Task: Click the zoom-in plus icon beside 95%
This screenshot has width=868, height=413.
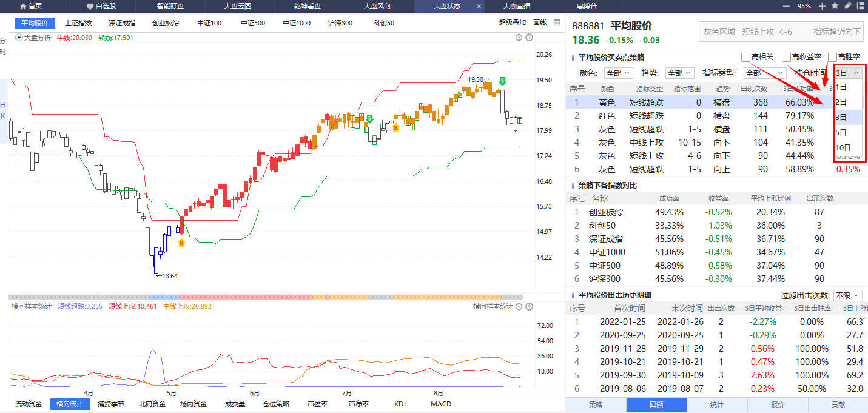Action: click(822, 6)
